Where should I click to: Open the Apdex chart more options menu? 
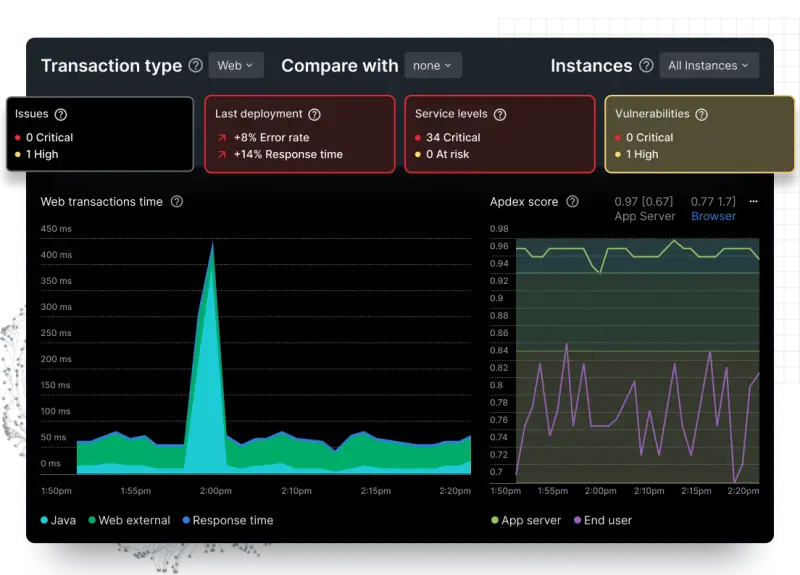(x=753, y=202)
